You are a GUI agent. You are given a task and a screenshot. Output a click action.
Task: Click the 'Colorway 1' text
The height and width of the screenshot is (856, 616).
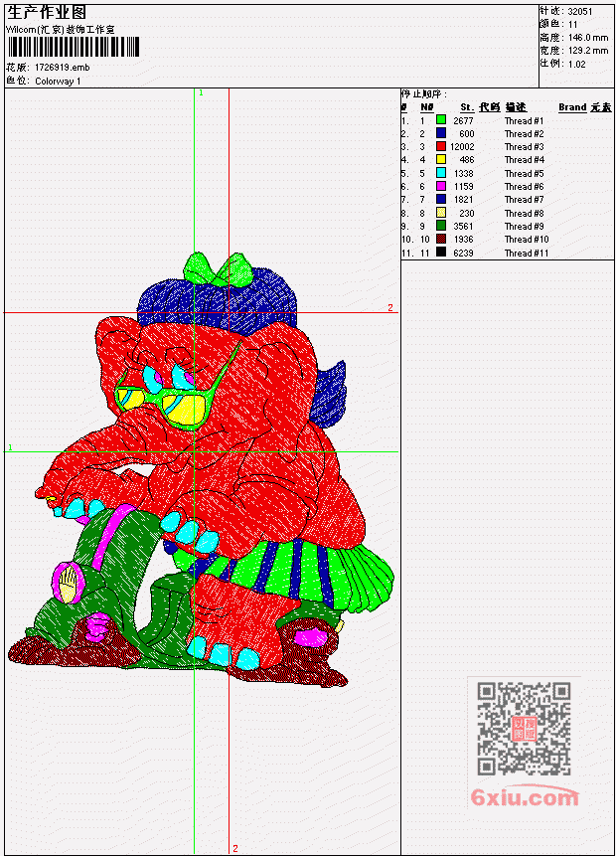click(x=58, y=82)
